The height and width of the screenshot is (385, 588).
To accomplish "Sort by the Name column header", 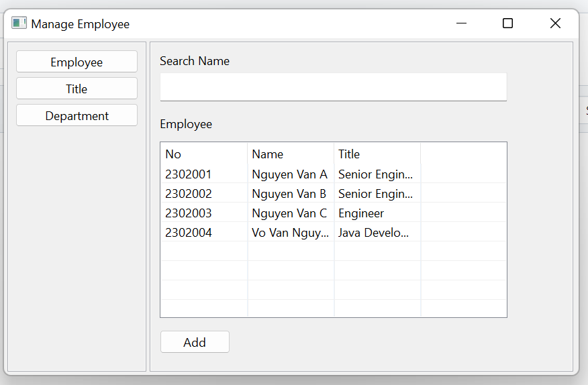I will point(291,154).
